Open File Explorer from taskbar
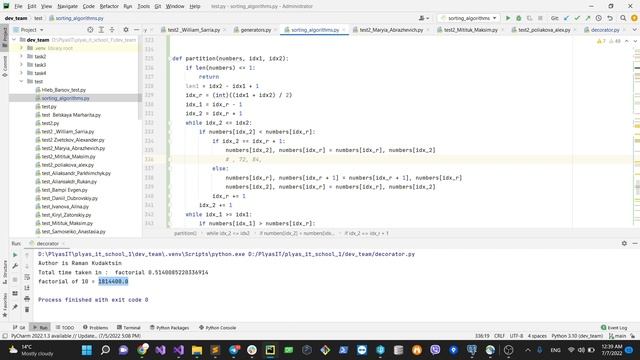Image resolution: width=640 pixels, height=360 pixels. coord(197,350)
